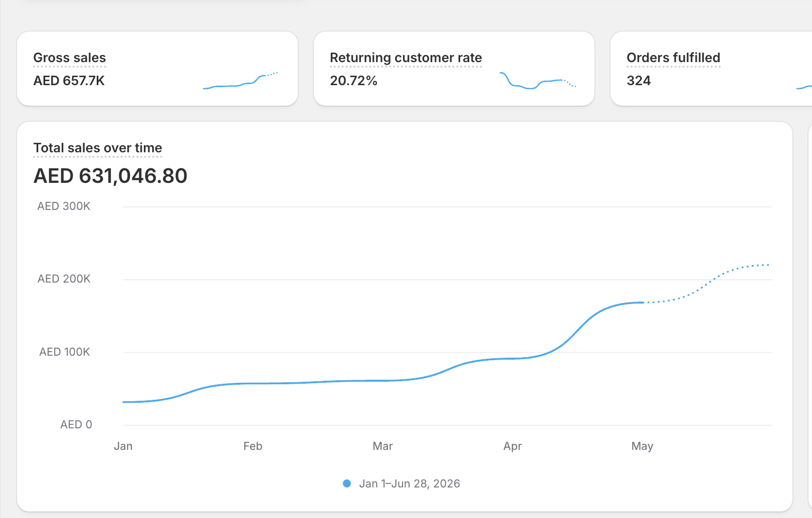Select the Gross sales sparkline chart
This screenshot has width=812, height=518.
point(240,81)
